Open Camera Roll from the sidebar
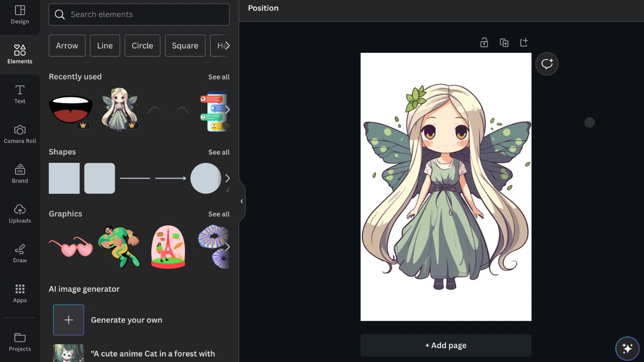This screenshot has width=644, height=362. pos(20,134)
